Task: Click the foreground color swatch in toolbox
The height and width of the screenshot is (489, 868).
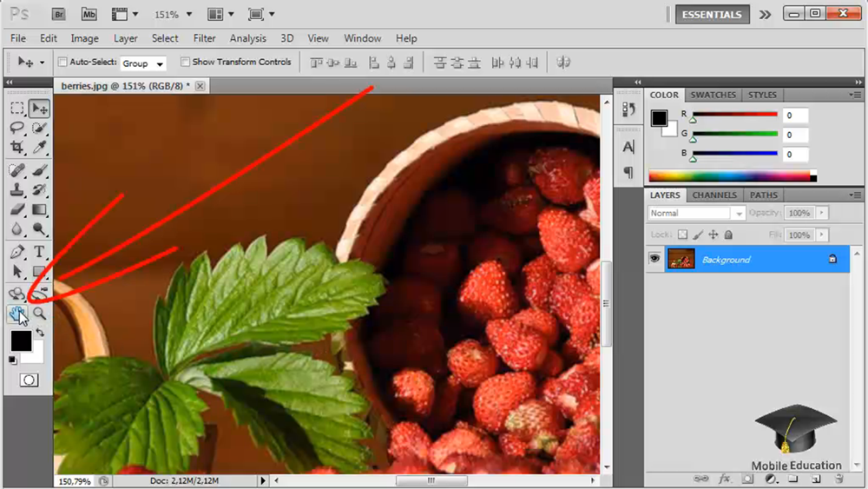Action: point(21,340)
